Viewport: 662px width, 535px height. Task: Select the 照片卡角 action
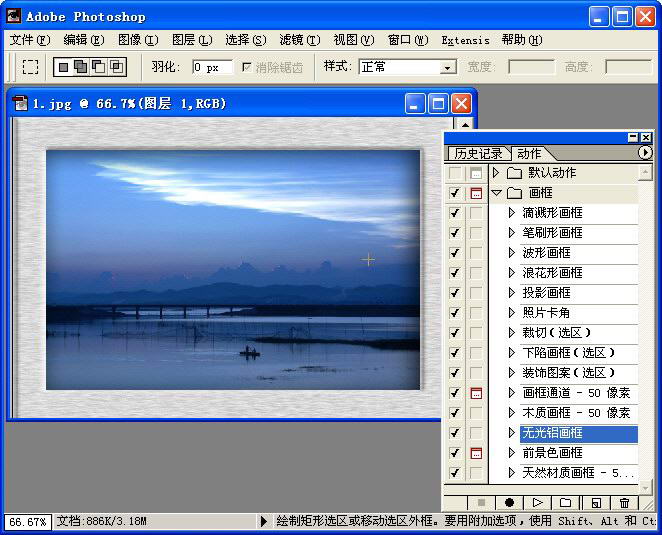pyautogui.click(x=546, y=313)
